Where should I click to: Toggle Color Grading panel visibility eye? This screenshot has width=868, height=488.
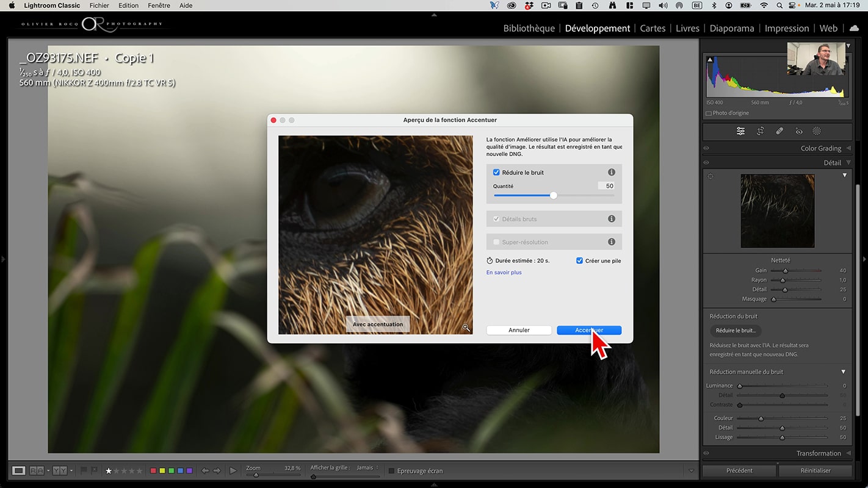point(706,148)
